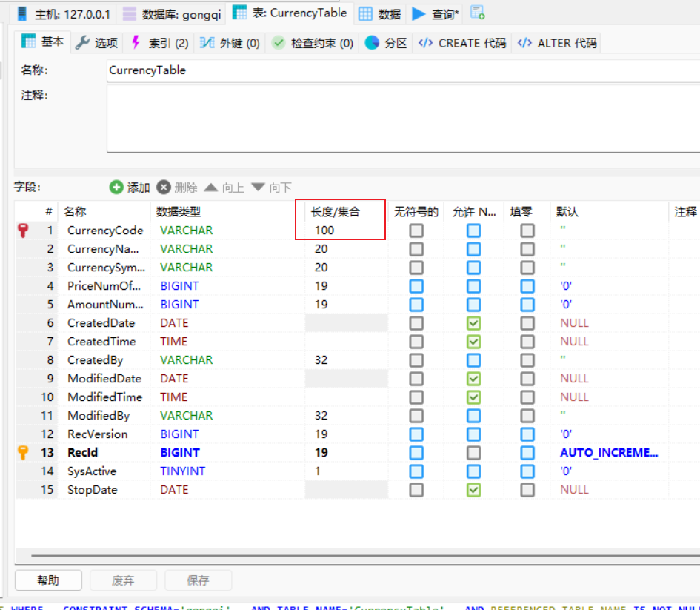700x610 pixels.
Task: Select the 基本 sub-tab
Action: [x=43, y=42]
